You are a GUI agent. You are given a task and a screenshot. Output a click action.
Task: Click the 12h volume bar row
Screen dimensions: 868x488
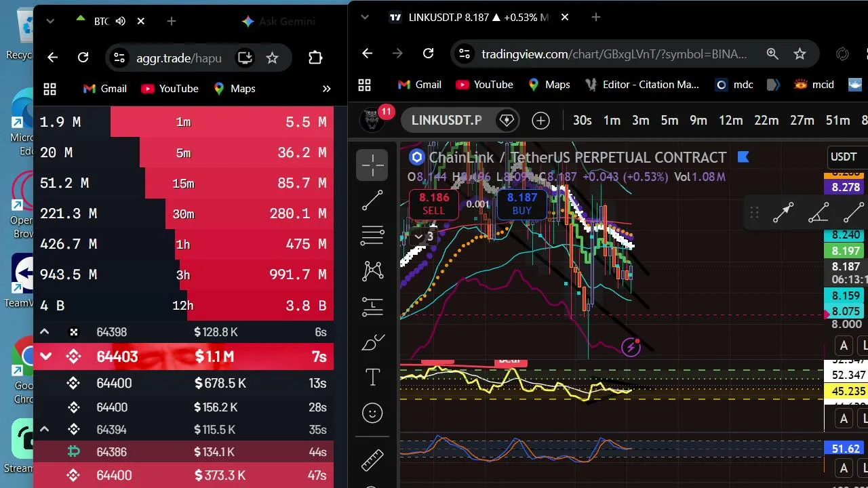(183, 305)
